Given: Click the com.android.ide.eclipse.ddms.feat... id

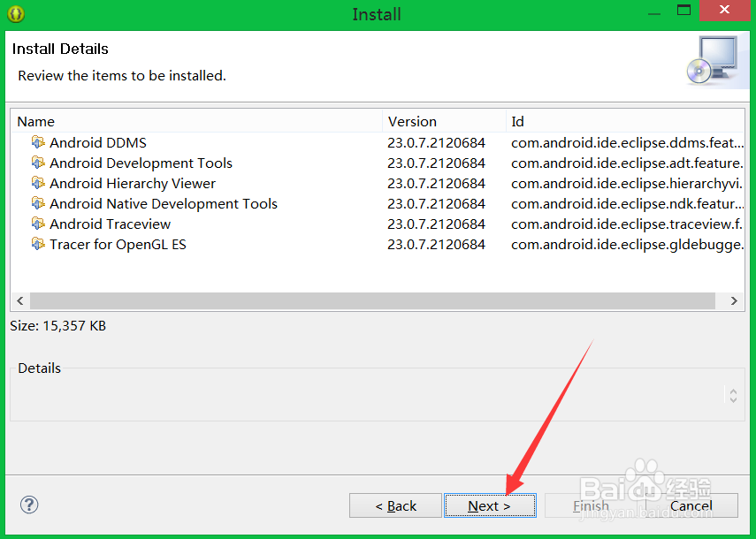Looking at the screenshot, I should pyautogui.click(x=627, y=142).
